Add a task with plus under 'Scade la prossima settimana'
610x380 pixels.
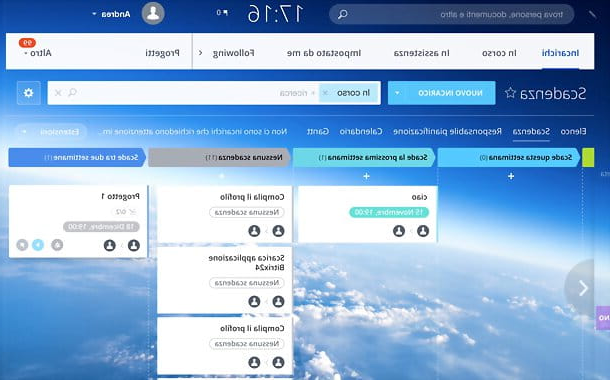point(366,177)
